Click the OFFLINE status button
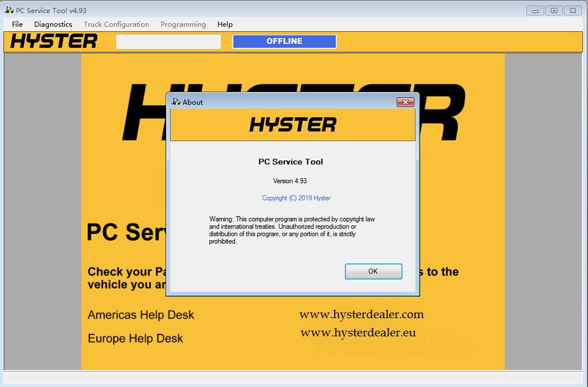Viewport: 588px width, 387px height. (284, 41)
